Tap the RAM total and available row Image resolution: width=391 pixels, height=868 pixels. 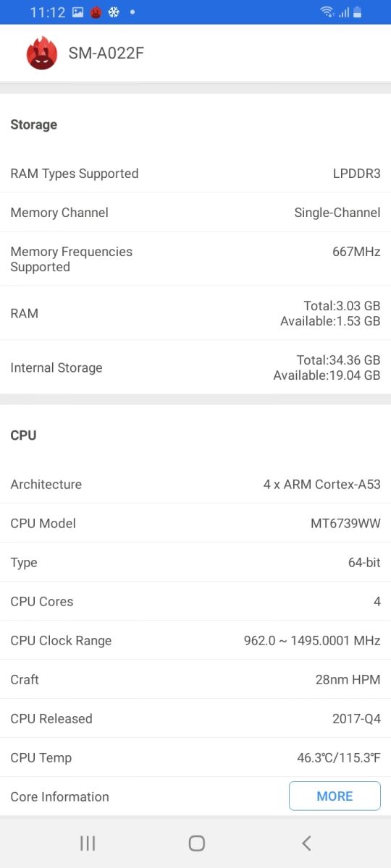195,313
